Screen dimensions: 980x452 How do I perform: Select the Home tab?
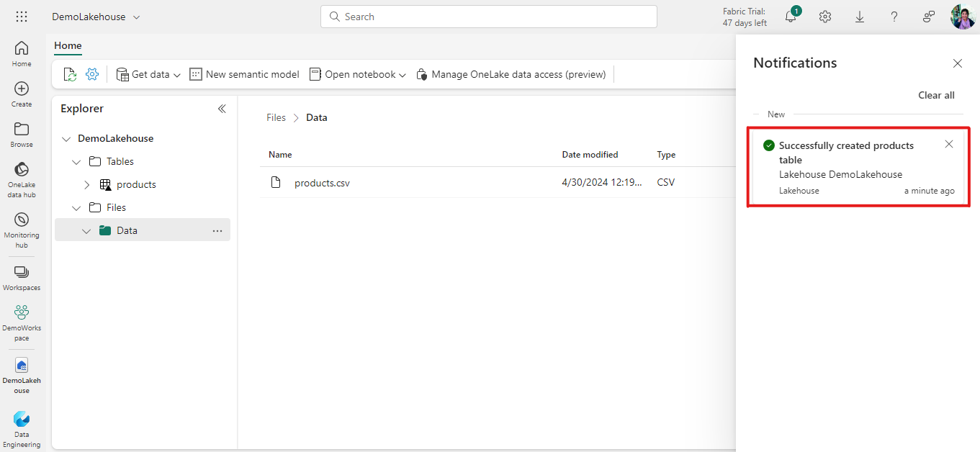click(68, 45)
